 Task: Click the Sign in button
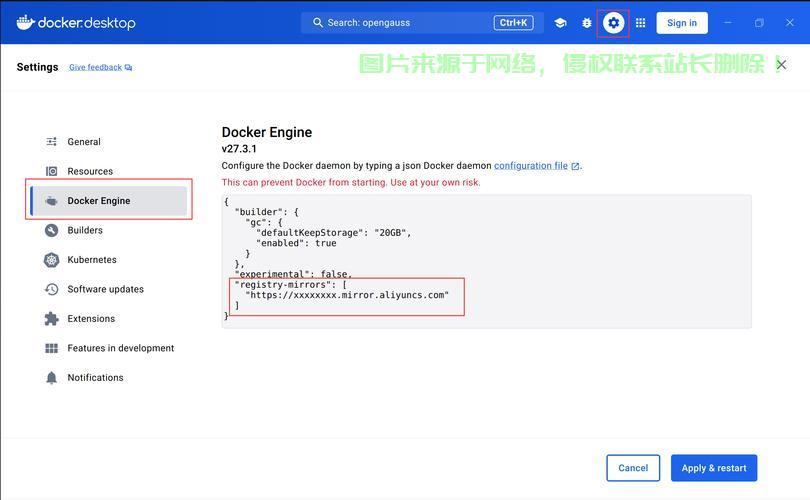tap(682, 23)
